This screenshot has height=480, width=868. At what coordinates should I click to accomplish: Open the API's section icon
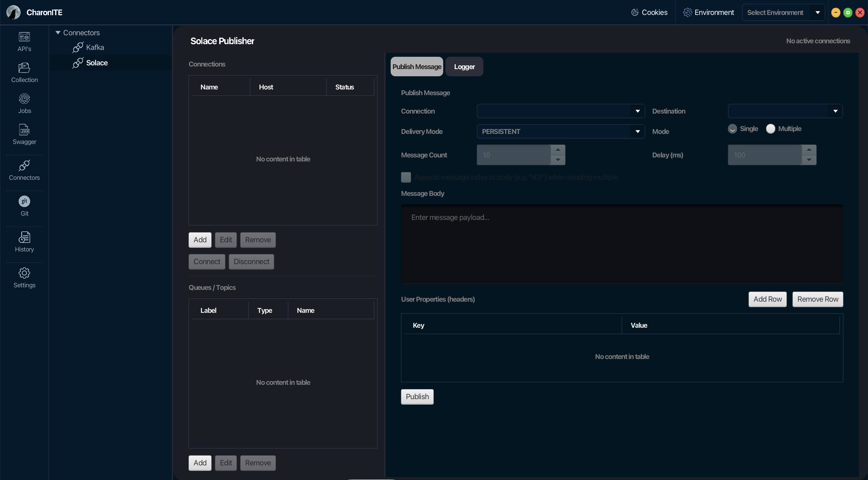click(x=24, y=36)
